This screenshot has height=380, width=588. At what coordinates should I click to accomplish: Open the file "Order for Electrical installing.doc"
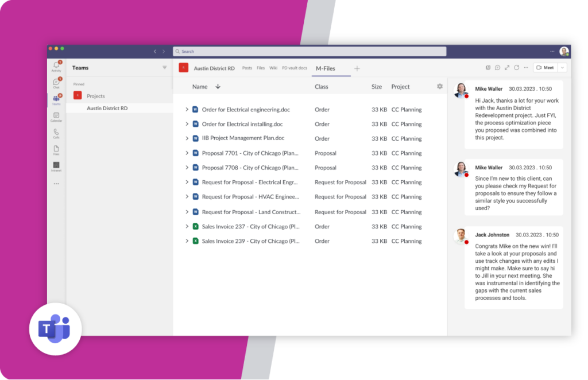point(242,124)
